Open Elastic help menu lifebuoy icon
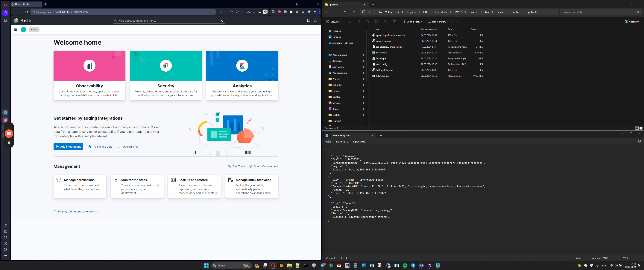This screenshot has width=644, height=270. (x=308, y=21)
